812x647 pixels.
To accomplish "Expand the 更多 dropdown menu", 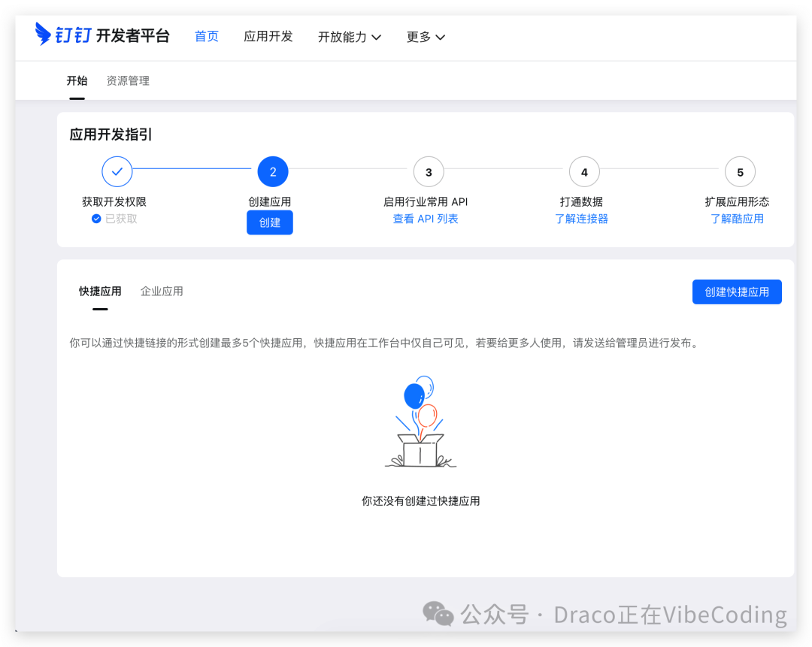I will (x=426, y=36).
